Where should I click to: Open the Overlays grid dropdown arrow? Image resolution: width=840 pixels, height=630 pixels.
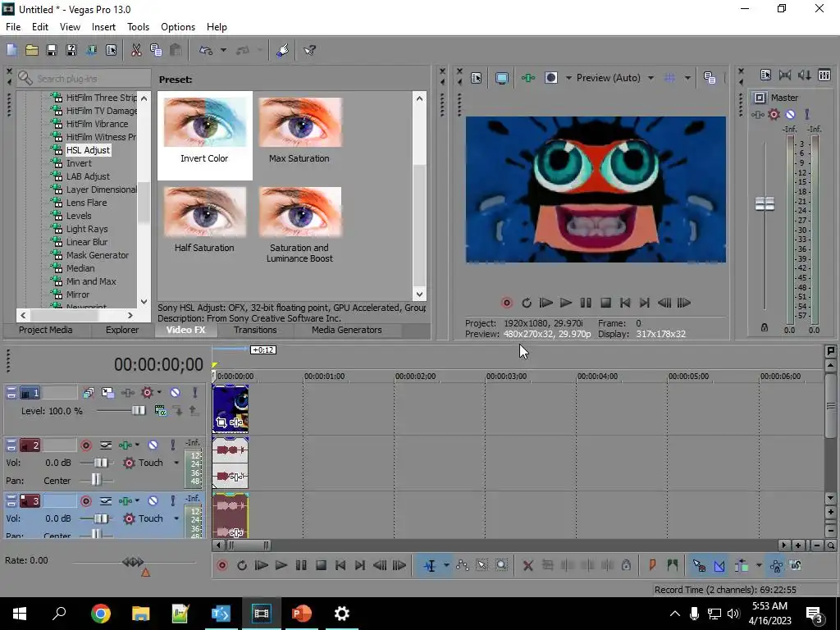(x=687, y=78)
